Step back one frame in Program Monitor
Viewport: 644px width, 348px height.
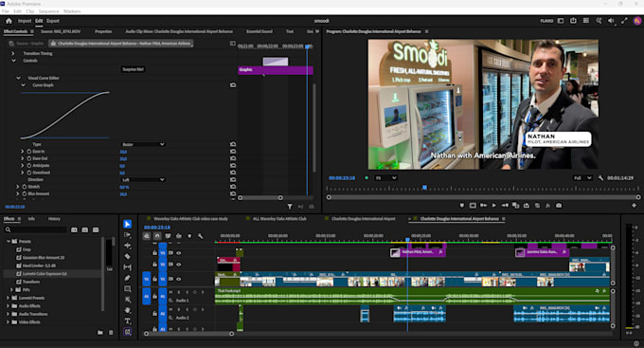[483, 205]
